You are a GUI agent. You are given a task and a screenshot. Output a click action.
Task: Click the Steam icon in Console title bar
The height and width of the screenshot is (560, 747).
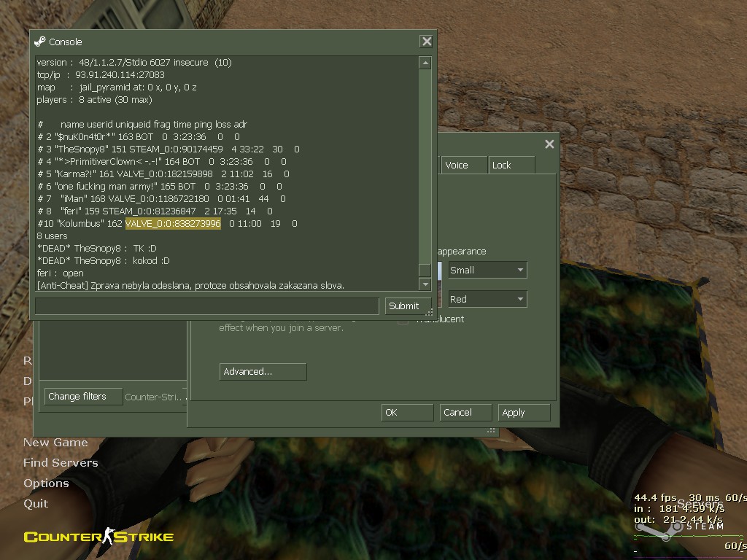[x=40, y=42]
